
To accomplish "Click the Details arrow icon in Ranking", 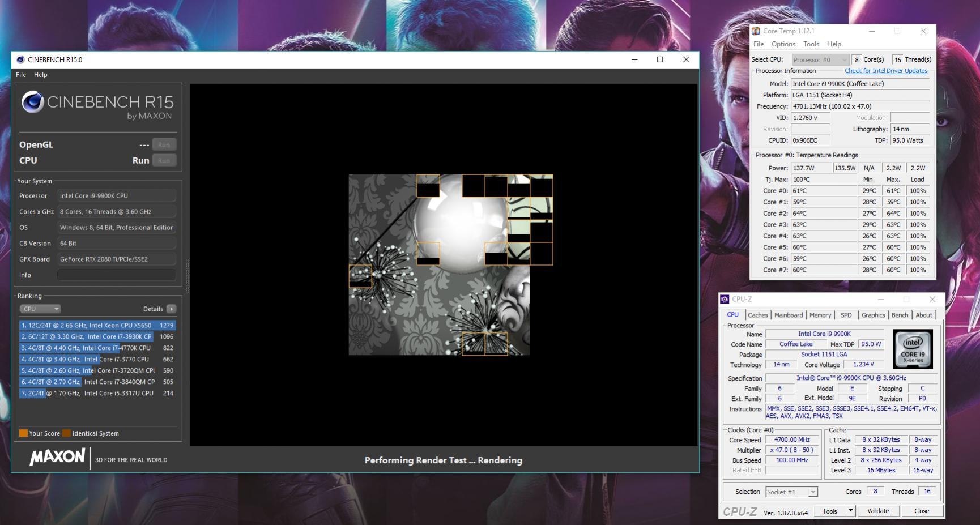I will pyautogui.click(x=172, y=309).
